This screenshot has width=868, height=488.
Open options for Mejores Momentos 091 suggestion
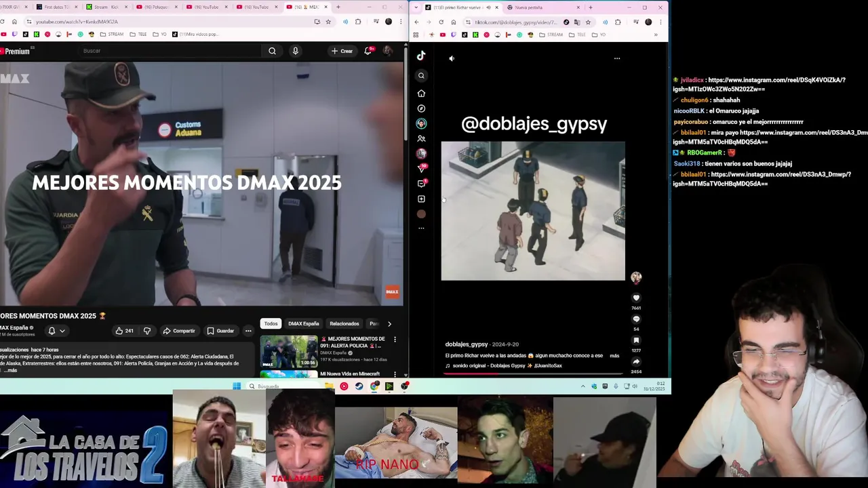[395, 340]
